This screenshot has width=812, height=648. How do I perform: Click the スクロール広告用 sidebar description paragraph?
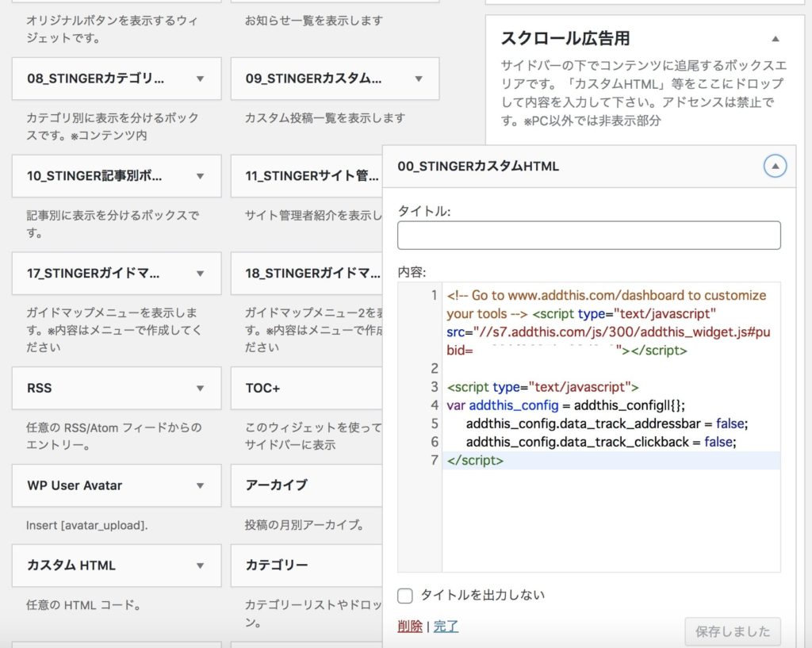644,94
